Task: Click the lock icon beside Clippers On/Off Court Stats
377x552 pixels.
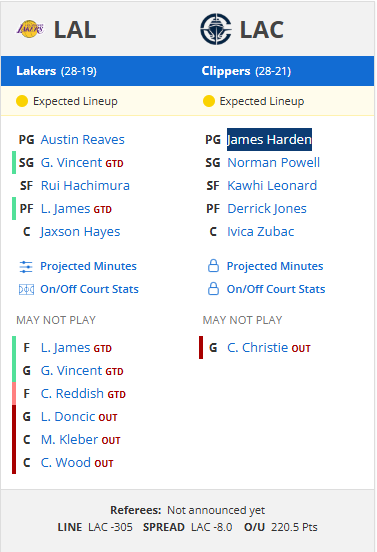Action: point(213,289)
